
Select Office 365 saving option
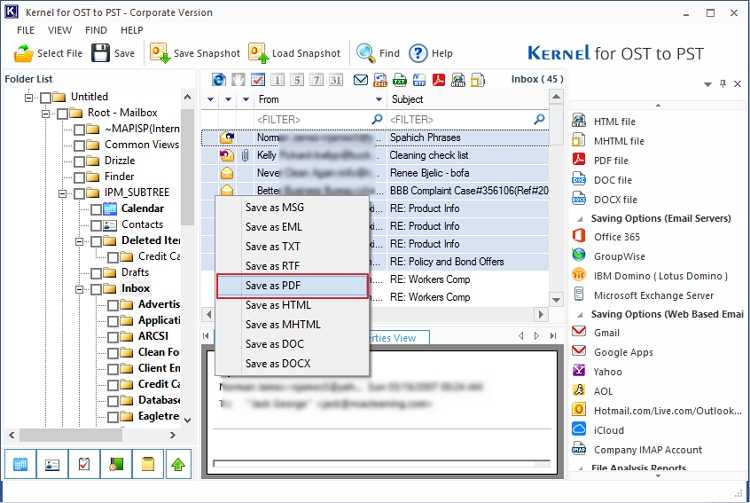(617, 237)
